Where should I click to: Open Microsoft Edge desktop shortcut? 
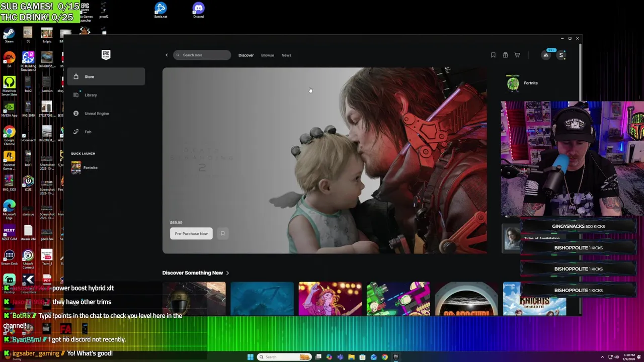pos(9,210)
